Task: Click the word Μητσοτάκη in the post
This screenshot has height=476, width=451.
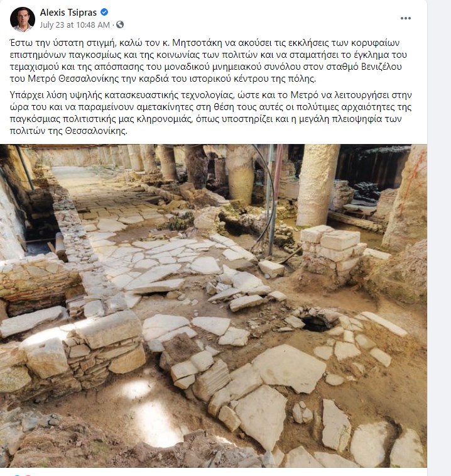Action: tap(197, 43)
